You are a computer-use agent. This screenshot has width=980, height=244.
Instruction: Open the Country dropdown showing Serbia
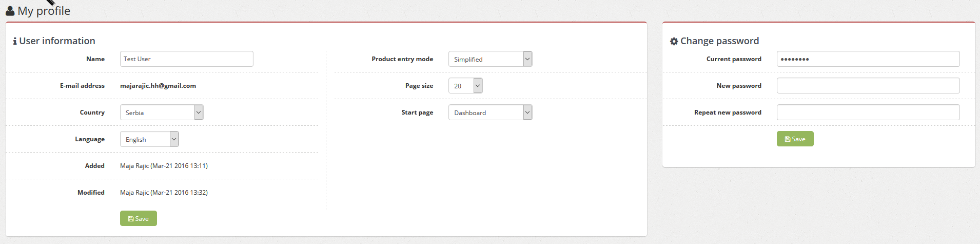[x=162, y=112]
